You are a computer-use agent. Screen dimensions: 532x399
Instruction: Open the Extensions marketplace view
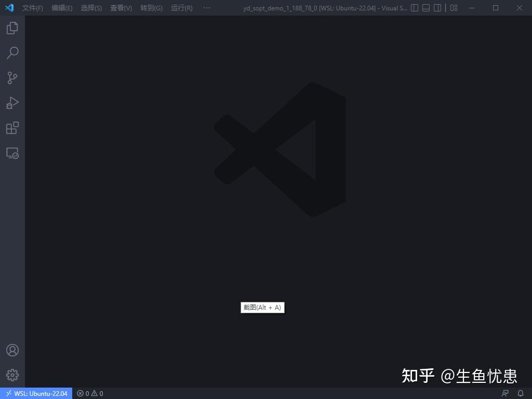click(12, 128)
